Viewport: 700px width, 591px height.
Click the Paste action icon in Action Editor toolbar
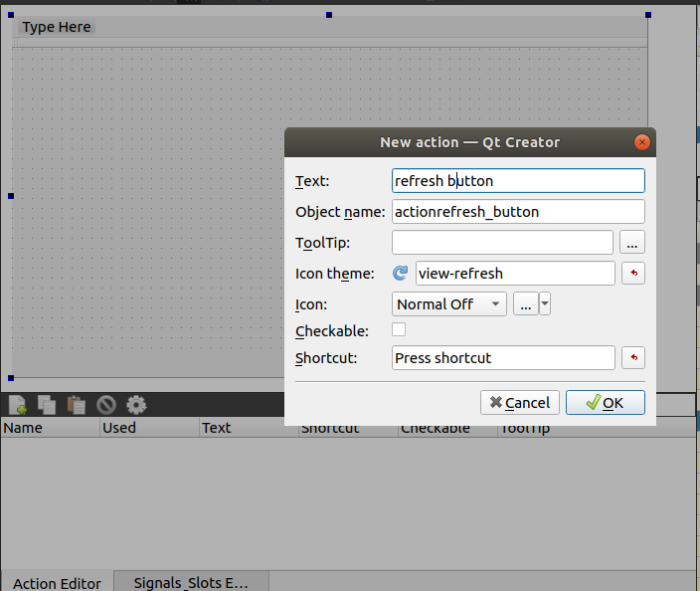click(x=77, y=405)
